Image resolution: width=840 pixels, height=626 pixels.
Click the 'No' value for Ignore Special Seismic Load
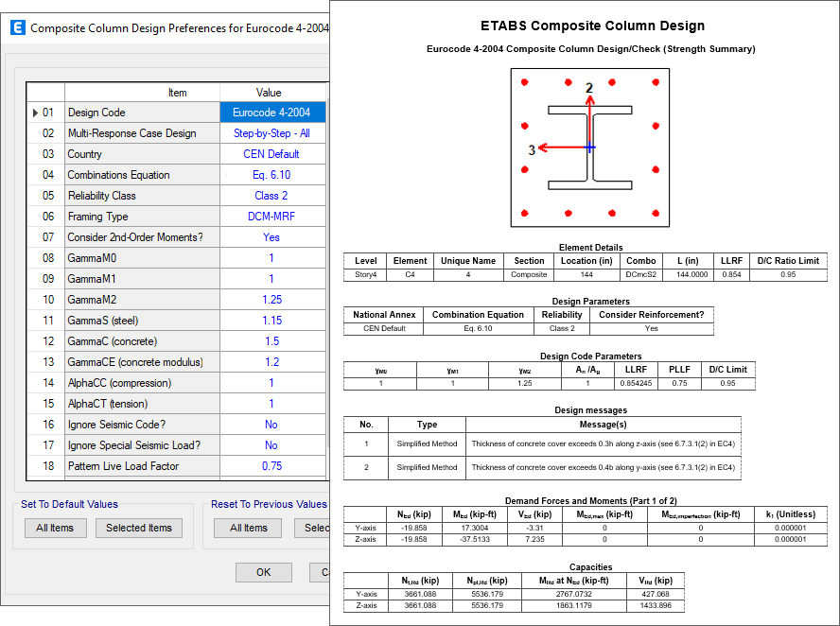pyautogui.click(x=272, y=445)
